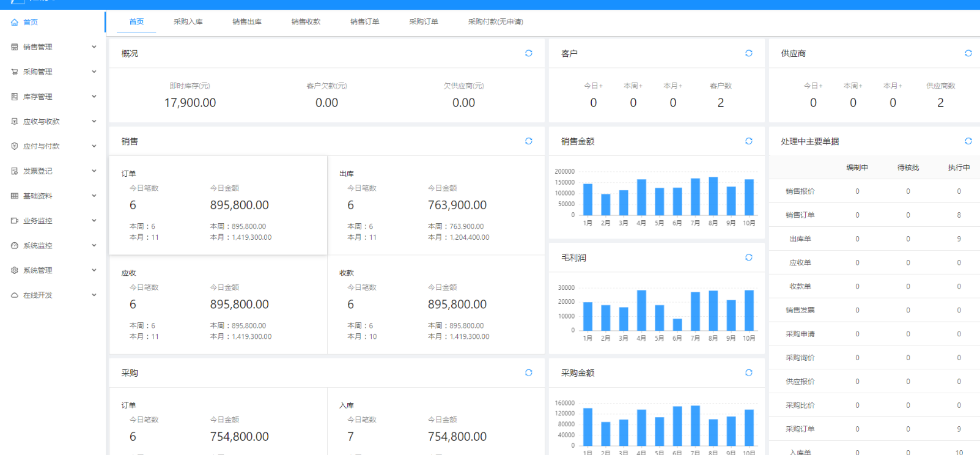Screen dimensions: 980x455
Task: Select the 订单 sales card
Action: coord(218,205)
